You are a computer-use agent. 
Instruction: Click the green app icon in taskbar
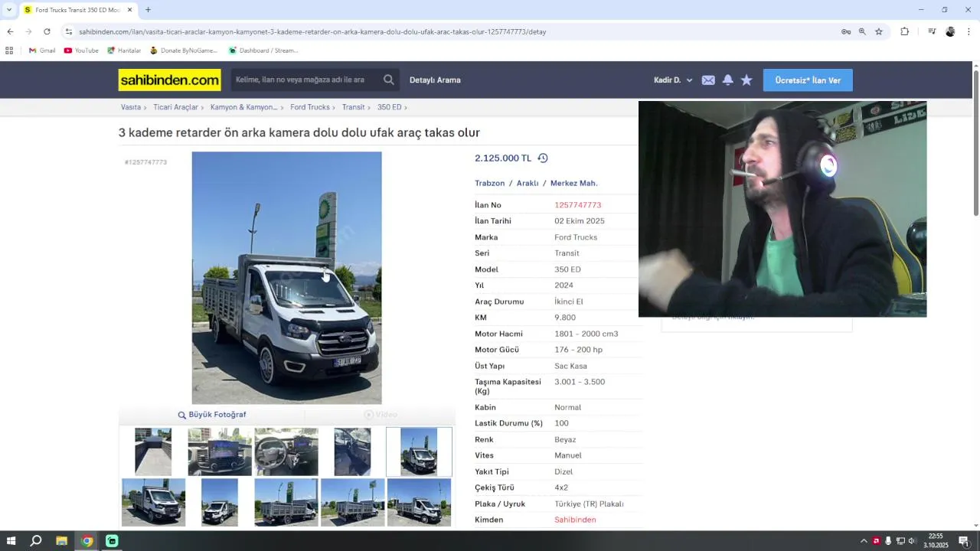coord(113,541)
